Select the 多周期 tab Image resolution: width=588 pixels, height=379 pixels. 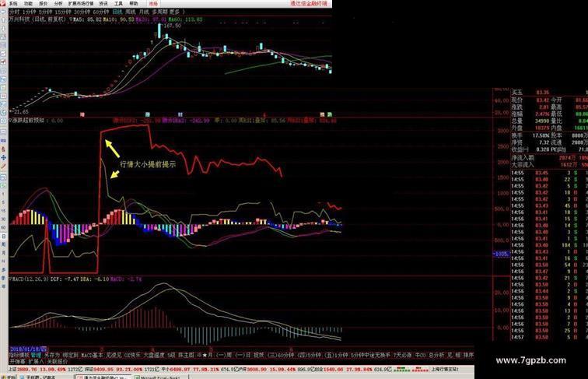point(159,12)
